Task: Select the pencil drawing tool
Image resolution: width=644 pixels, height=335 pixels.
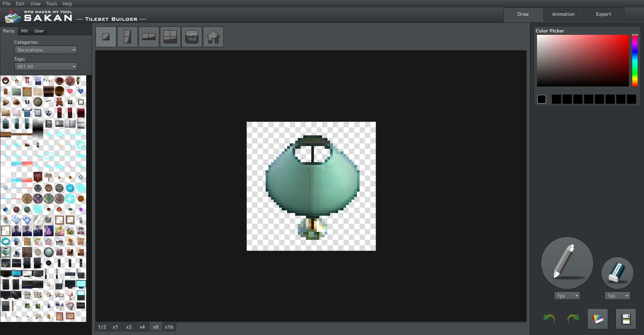Action: pyautogui.click(x=567, y=263)
